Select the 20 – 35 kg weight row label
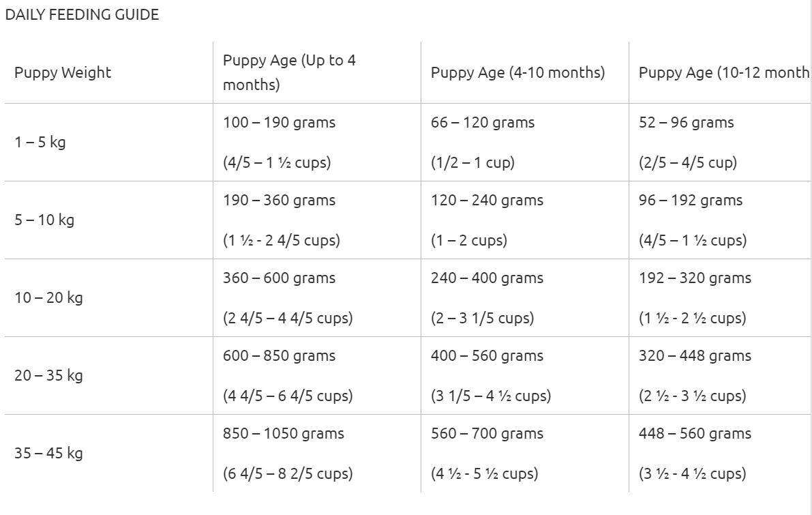This screenshot has width=812, height=515. [x=48, y=376]
